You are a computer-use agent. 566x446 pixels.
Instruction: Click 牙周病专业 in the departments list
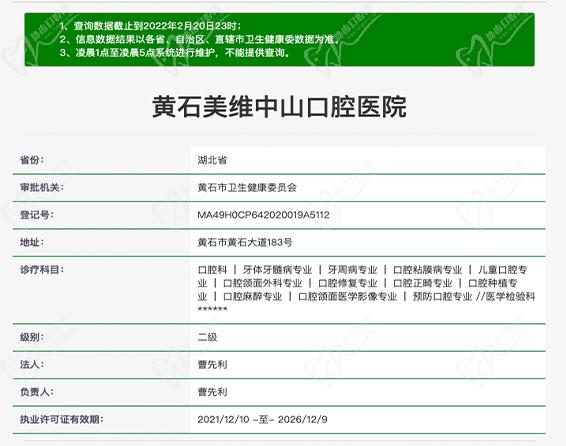coord(352,270)
